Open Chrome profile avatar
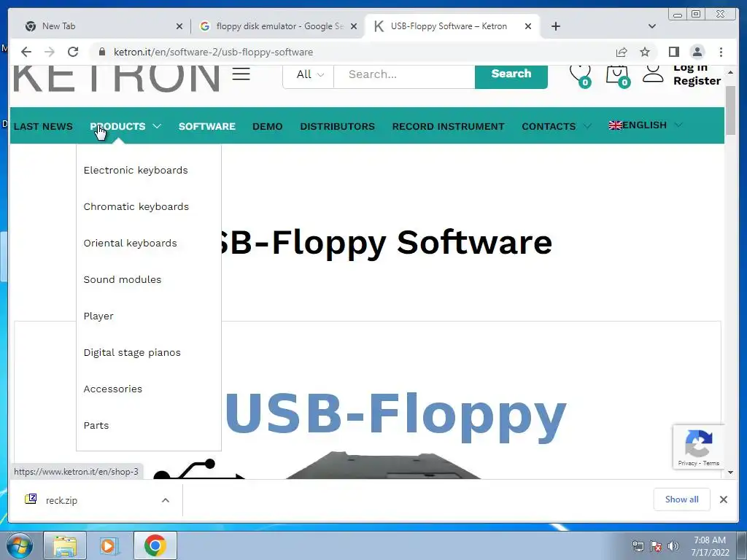The height and width of the screenshot is (560, 747). [x=697, y=52]
